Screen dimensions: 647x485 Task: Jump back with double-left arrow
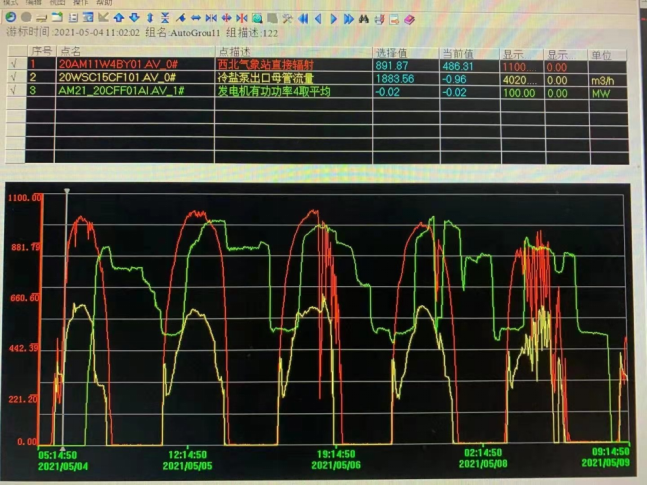[303, 19]
